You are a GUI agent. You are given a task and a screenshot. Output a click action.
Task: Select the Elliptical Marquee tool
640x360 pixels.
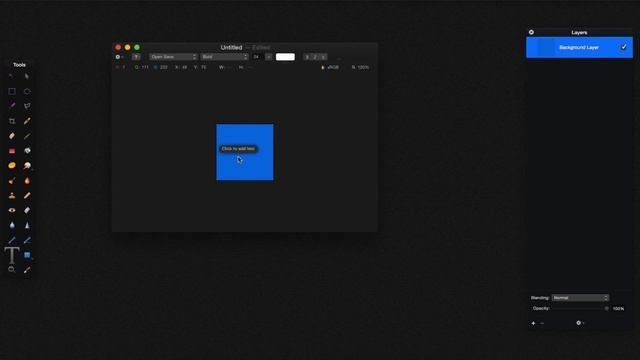click(27, 91)
